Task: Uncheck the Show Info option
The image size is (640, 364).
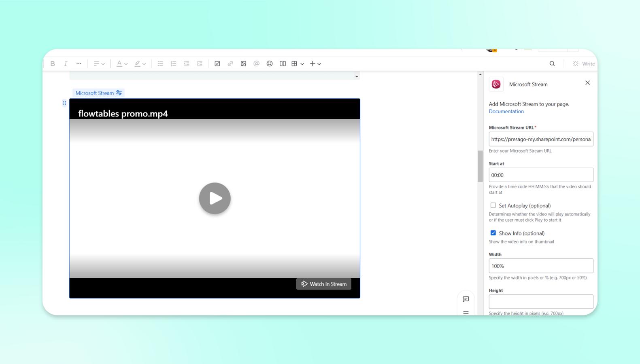Action: click(493, 233)
